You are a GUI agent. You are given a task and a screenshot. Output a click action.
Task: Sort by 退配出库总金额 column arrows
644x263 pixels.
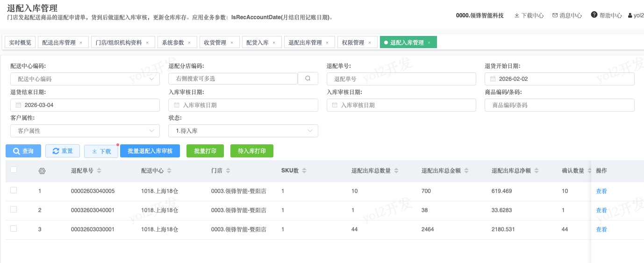(466, 171)
